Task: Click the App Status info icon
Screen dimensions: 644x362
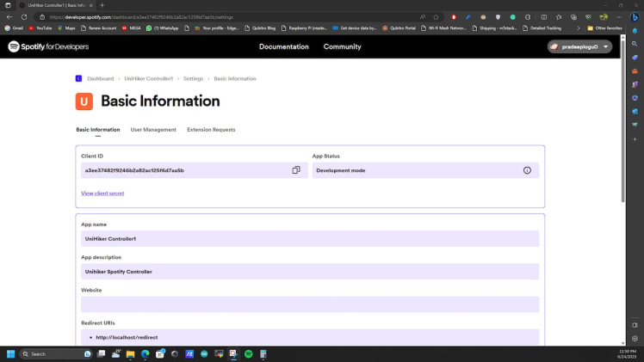Action: 527,170
